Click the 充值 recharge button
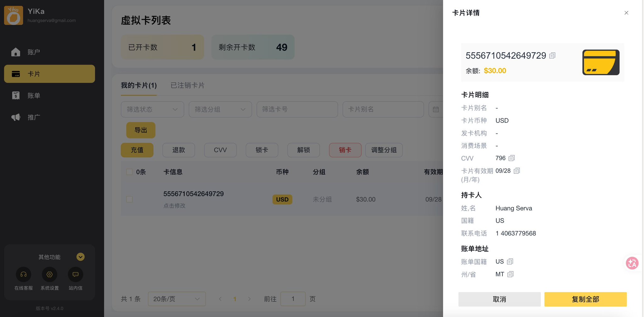The height and width of the screenshot is (317, 644). tap(137, 150)
